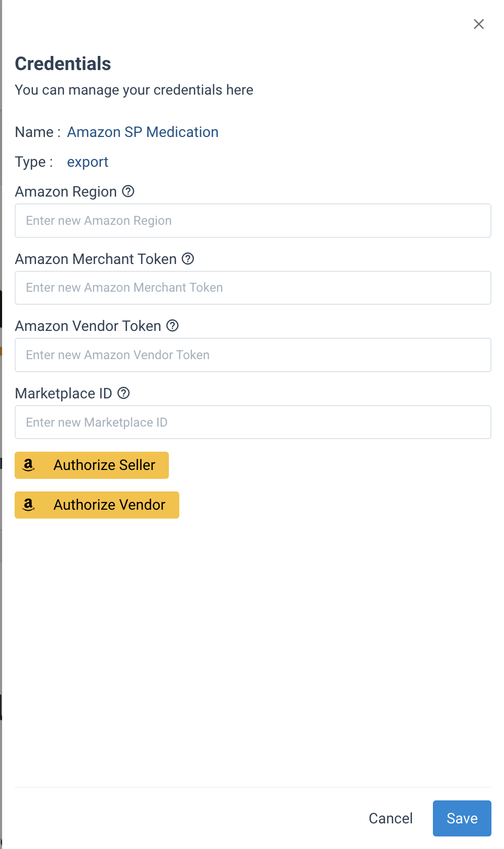The height and width of the screenshot is (849, 504).
Task: Click the Marketplace ID question mark icon
Action: [123, 393]
